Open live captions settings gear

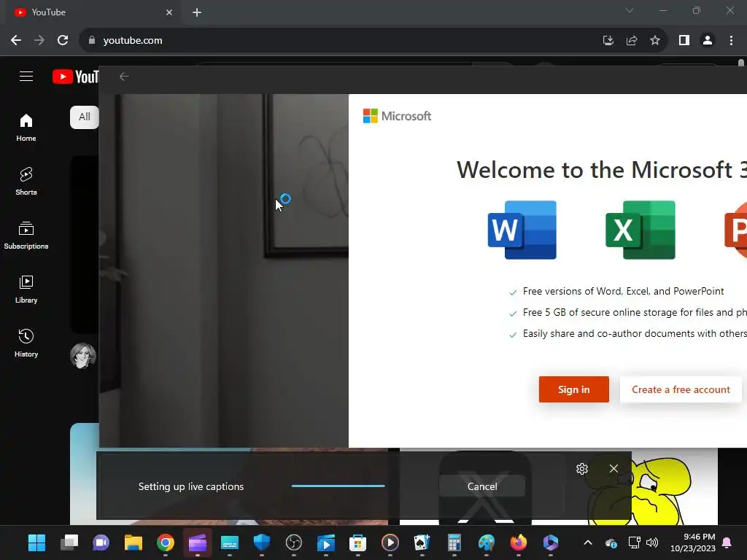pyautogui.click(x=581, y=469)
